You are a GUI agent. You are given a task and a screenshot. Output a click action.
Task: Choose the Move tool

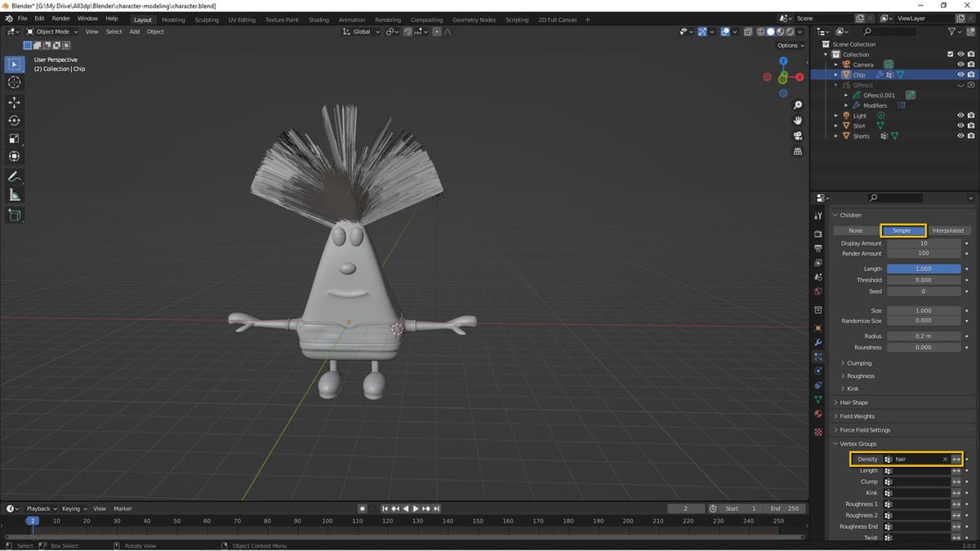14,102
